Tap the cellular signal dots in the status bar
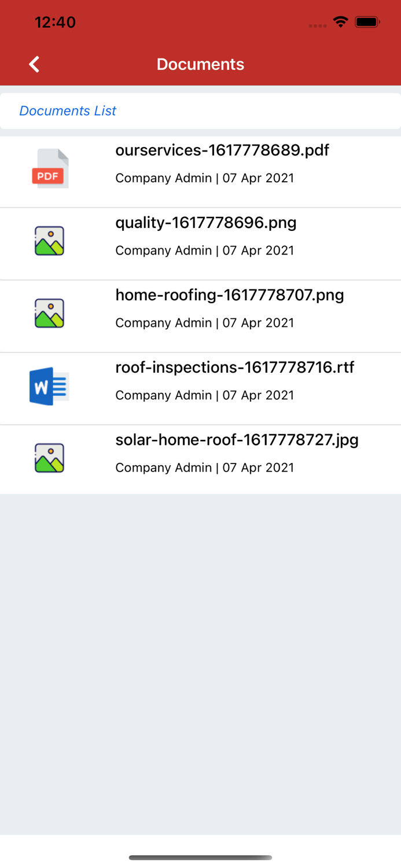Viewport: 401px width, 868px height. pyautogui.click(x=318, y=25)
